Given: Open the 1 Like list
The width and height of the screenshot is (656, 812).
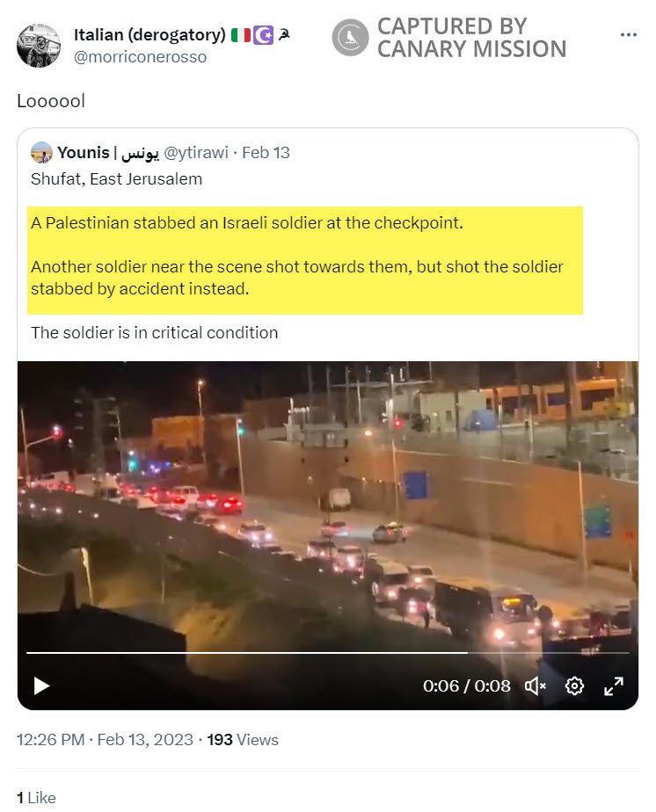Looking at the screenshot, I should (36, 798).
